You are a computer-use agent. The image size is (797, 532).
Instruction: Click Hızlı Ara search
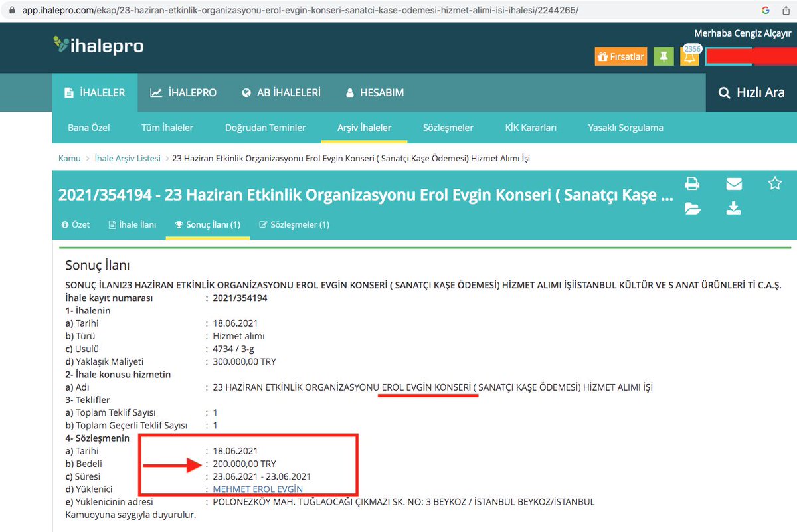tap(751, 93)
